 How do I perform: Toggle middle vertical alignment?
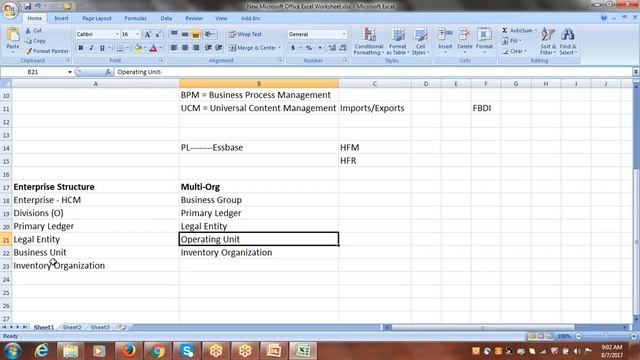185,34
